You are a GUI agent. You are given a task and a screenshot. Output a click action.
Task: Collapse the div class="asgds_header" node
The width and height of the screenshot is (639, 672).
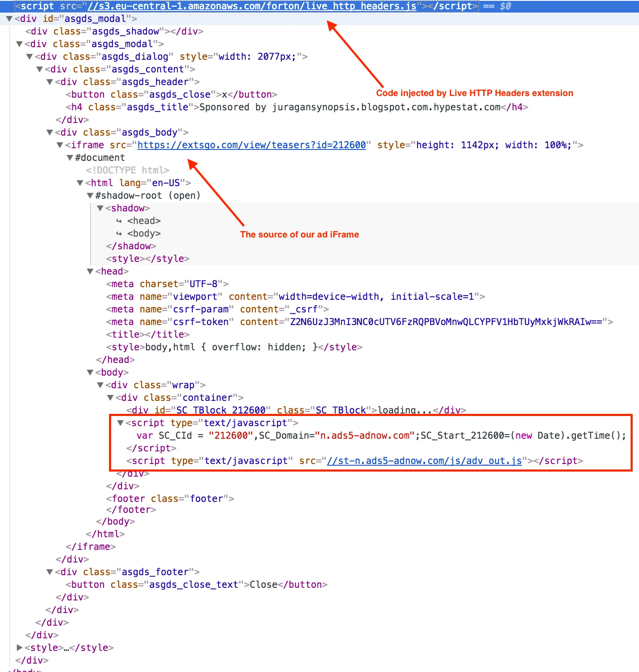50,82
